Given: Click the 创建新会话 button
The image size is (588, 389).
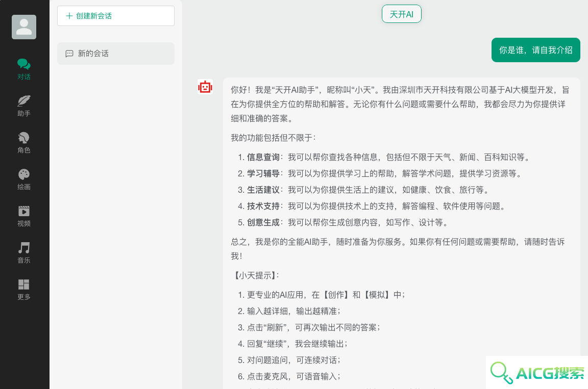Looking at the screenshot, I should (115, 16).
